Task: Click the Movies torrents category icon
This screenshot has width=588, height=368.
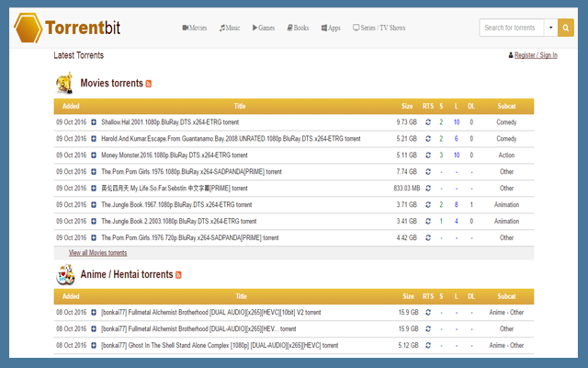Action: pos(65,84)
